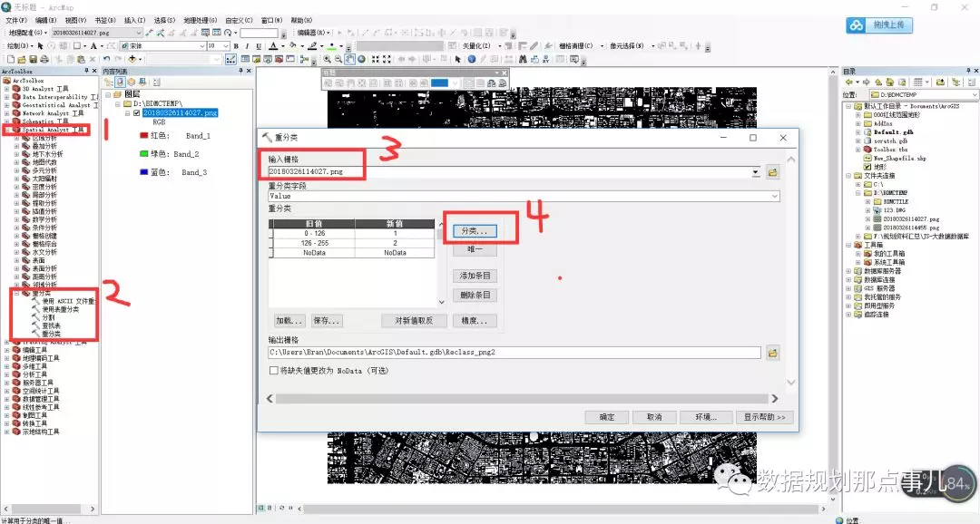
Task: Open the Catalog 位置 path dropdown
Action: click(975, 95)
